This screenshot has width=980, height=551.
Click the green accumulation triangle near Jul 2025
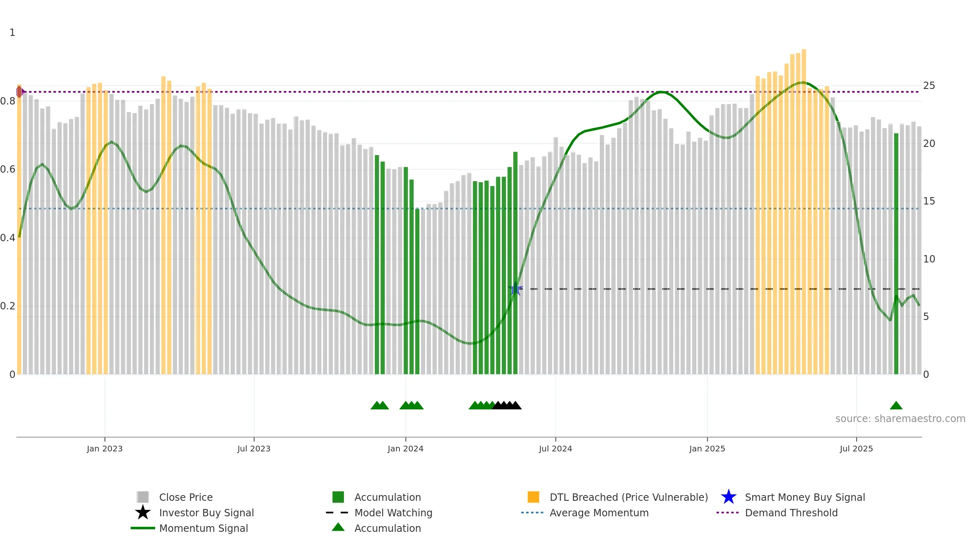point(896,405)
